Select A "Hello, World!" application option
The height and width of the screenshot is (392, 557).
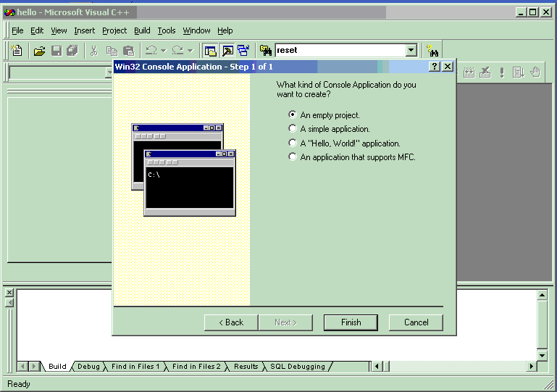coord(344,143)
